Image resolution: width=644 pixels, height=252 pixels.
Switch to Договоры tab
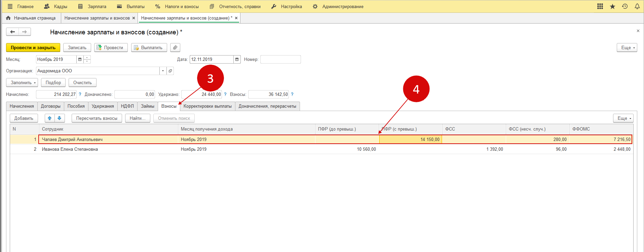51,106
